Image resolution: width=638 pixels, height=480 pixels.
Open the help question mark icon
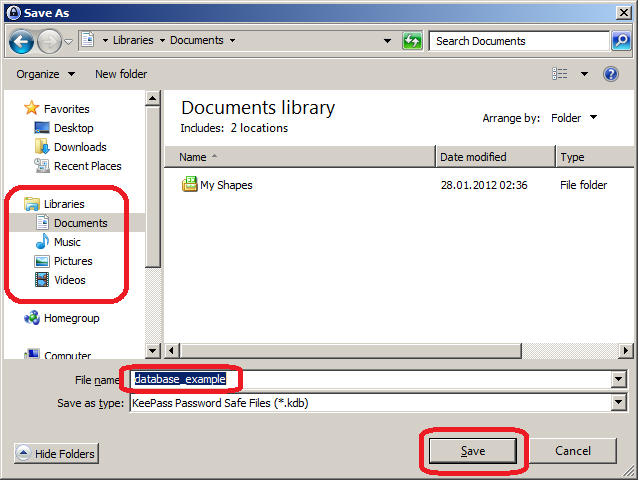coord(611,74)
